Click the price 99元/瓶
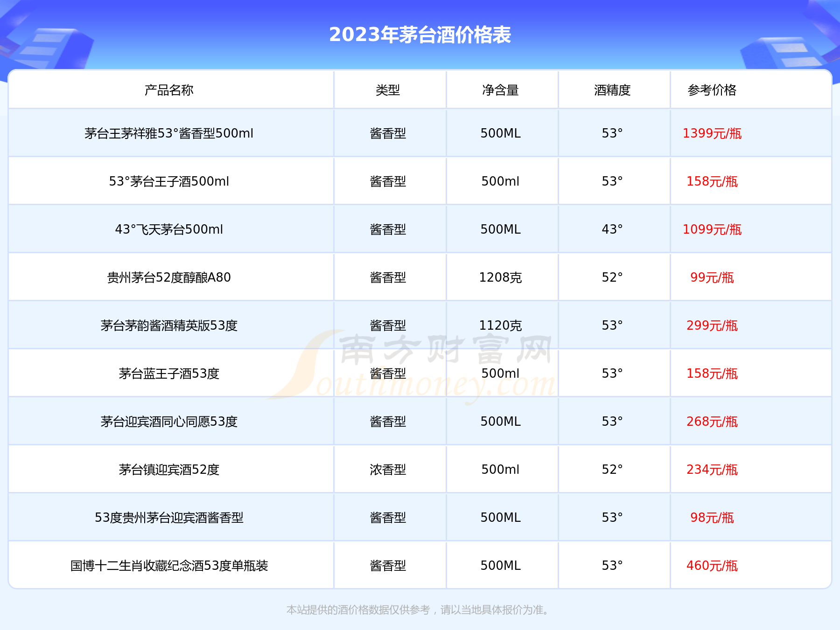Image resolution: width=840 pixels, height=630 pixels. [712, 277]
